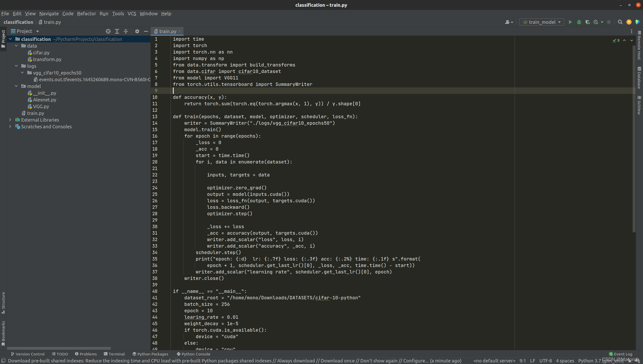Click the UTF-8 encoding status widget
This screenshot has width=643, height=364.
pos(545,361)
